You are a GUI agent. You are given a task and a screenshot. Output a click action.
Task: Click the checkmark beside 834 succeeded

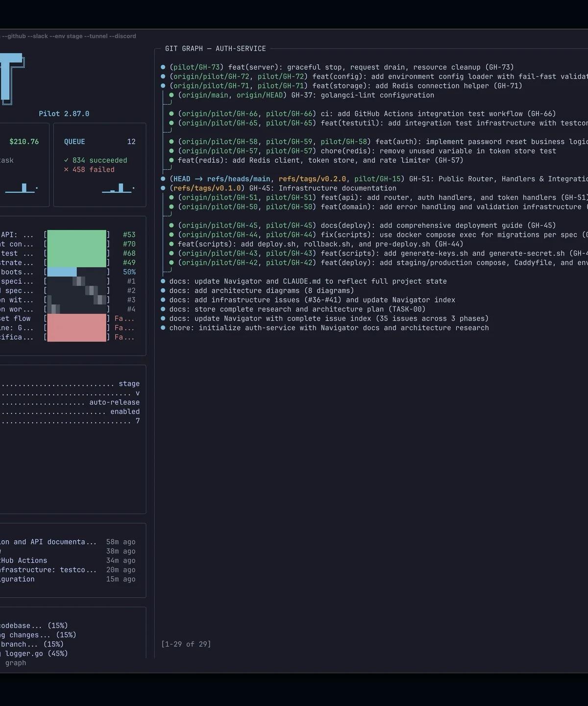(65, 160)
